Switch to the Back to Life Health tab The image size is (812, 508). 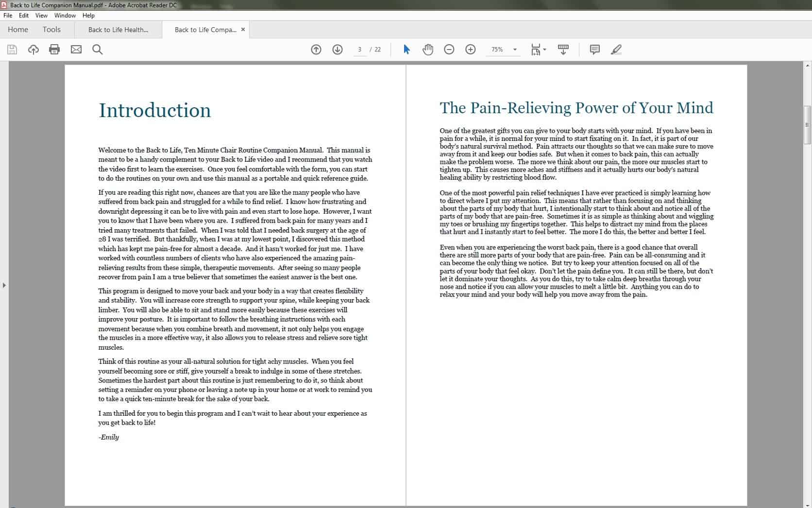pos(118,30)
